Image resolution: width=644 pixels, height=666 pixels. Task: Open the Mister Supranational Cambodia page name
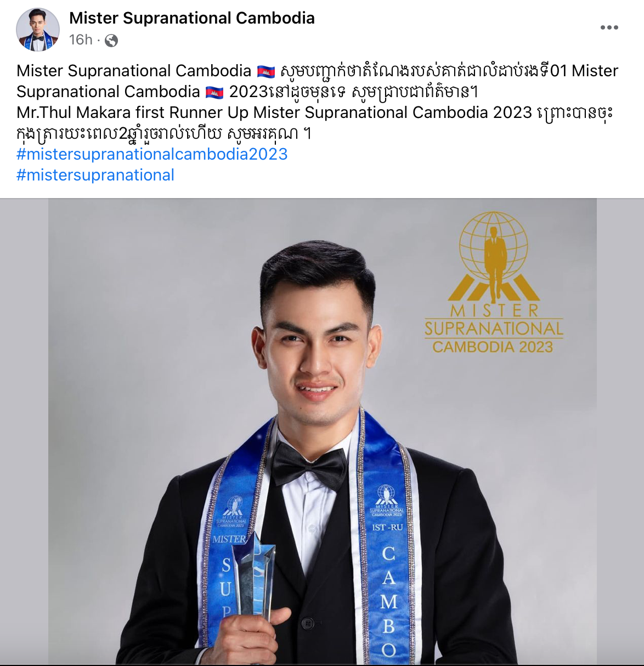[x=192, y=18]
